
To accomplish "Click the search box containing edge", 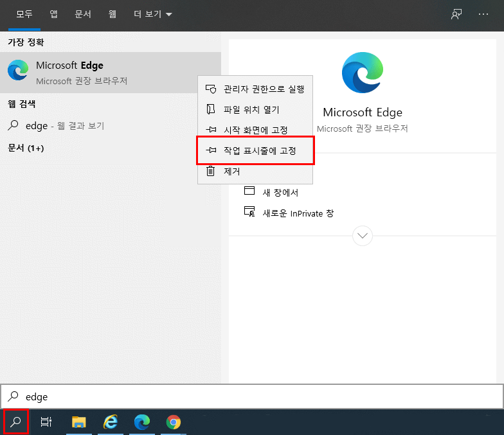I will 252,396.
